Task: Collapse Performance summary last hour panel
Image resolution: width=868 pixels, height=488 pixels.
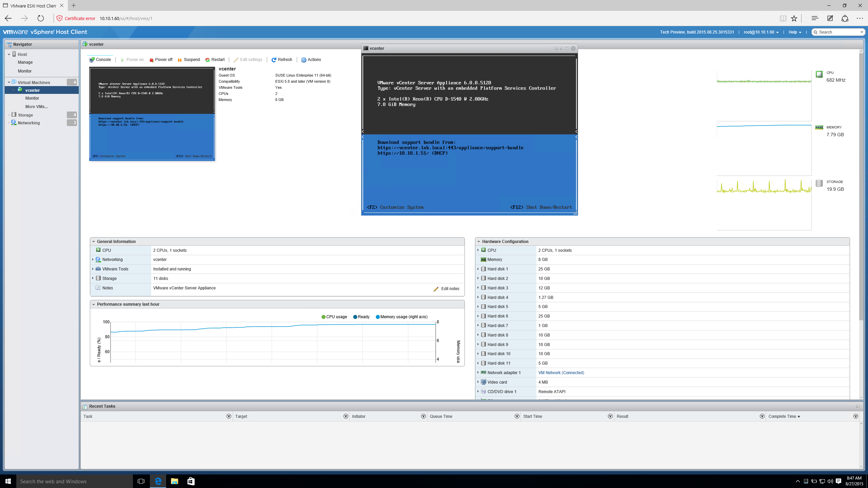Action: tap(94, 304)
